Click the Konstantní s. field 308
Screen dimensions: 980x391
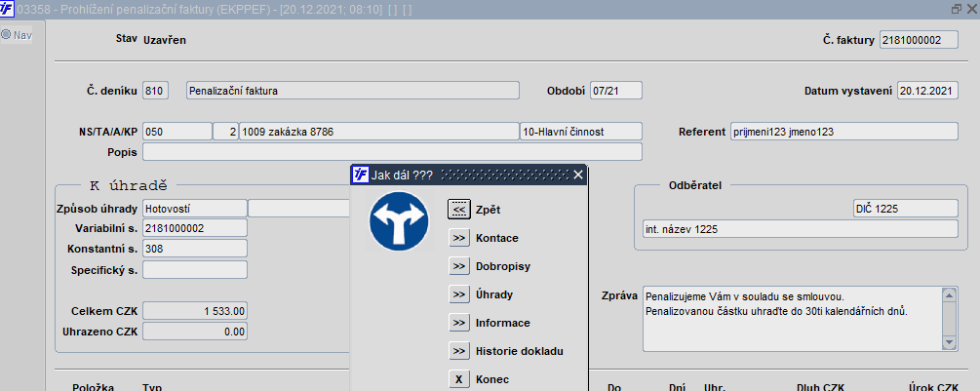pos(195,248)
